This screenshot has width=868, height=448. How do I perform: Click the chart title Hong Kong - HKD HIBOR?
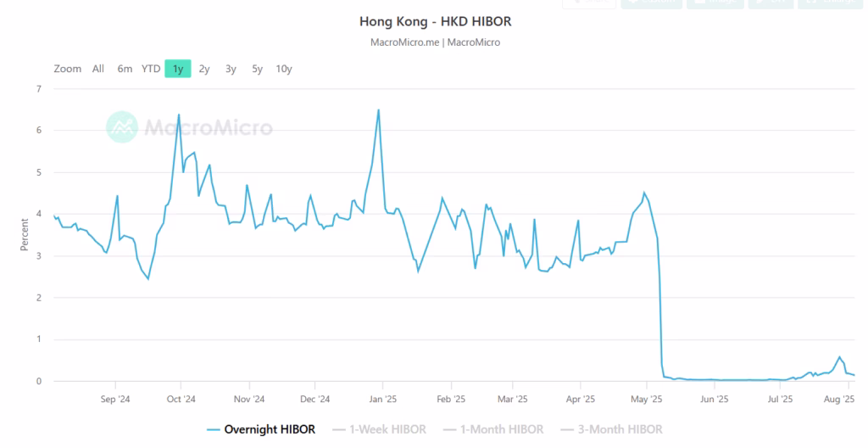pos(435,21)
